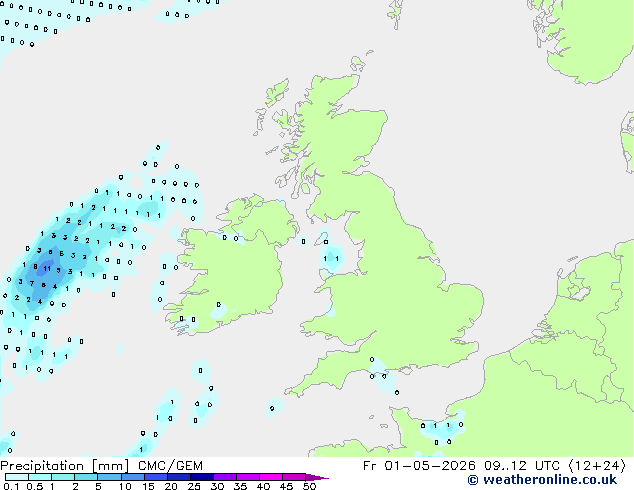The height and width of the screenshot is (490, 634).
Task: Click the 'Fr 01-05-2026' date text
Action: click(419, 466)
